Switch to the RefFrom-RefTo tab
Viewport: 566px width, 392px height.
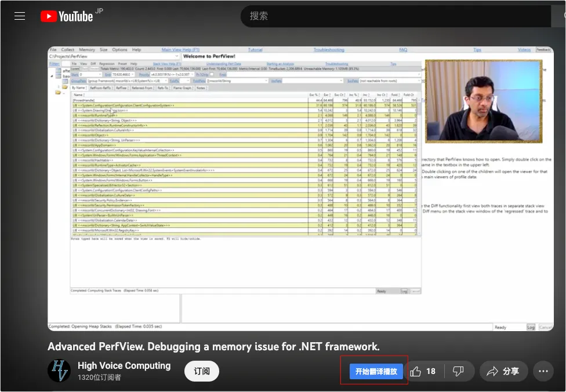tap(101, 88)
